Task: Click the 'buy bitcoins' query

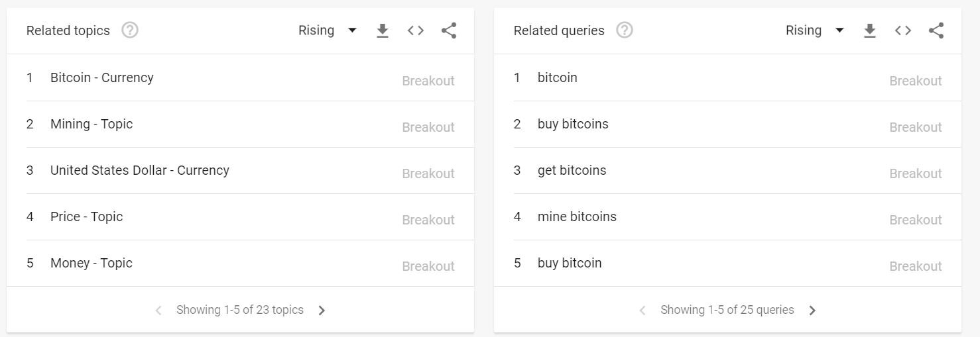Action: pos(573,124)
